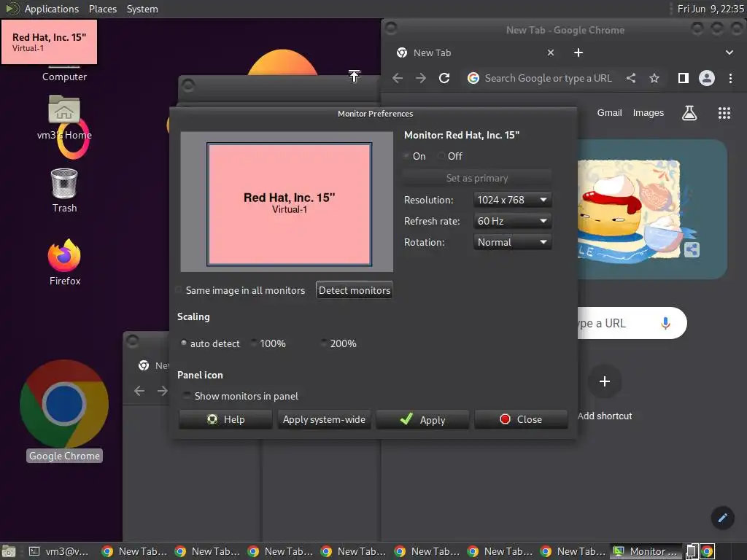This screenshot has width=747, height=560.
Task: Open the Places menu
Action: tap(103, 9)
